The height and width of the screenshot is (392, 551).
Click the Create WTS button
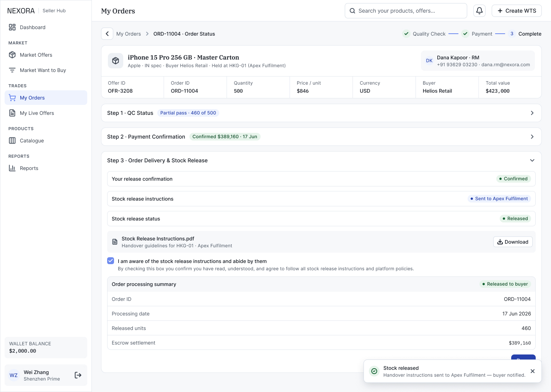[x=517, y=11]
